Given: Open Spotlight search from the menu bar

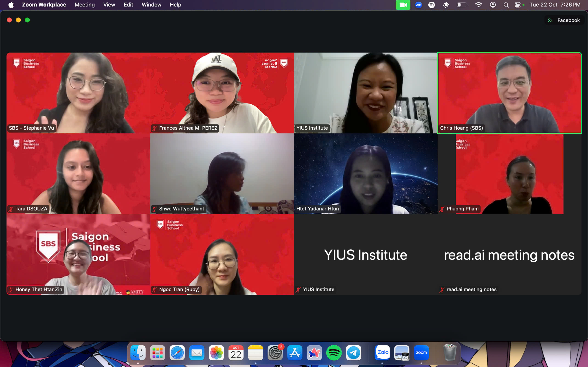Looking at the screenshot, I should pyautogui.click(x=506, y=5).
